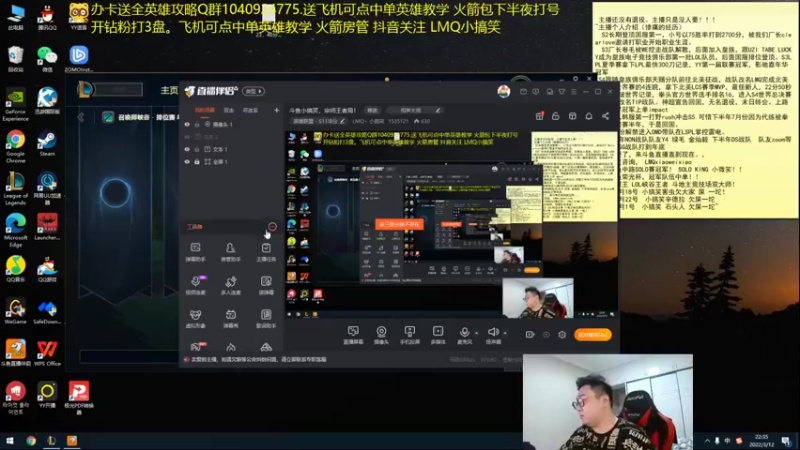Edit the category field pencil icon
Image resolution: width=800 pixels, height=450 pixels.
tap(438, 110)
